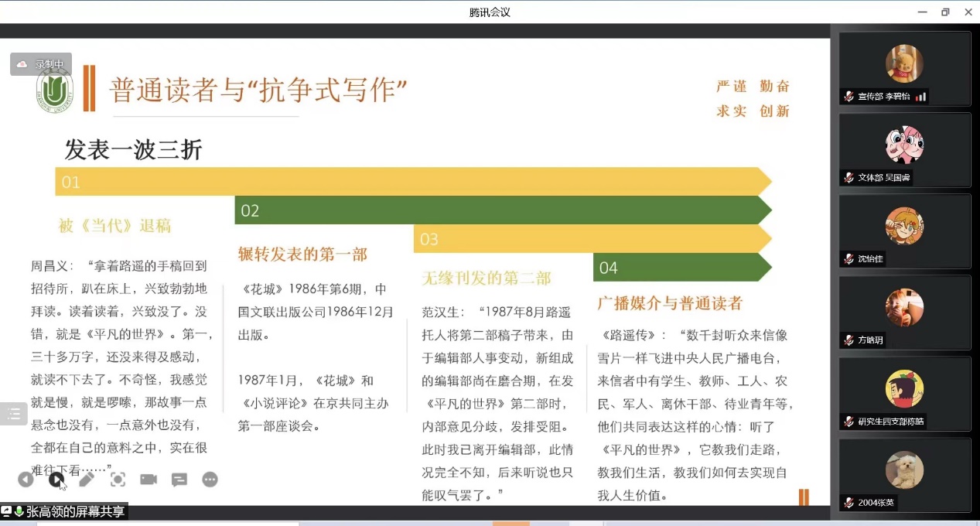
Task: Click the green 04 arrow bar
Action: click(683, 267)
